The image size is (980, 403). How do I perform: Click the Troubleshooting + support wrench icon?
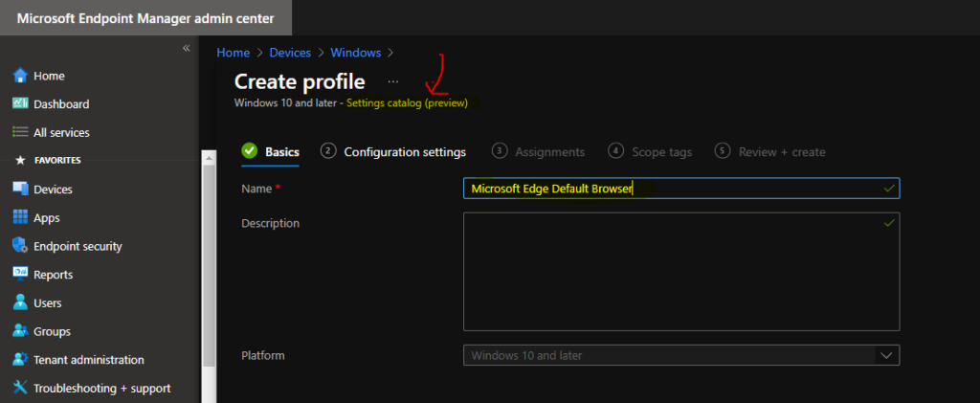21,388
